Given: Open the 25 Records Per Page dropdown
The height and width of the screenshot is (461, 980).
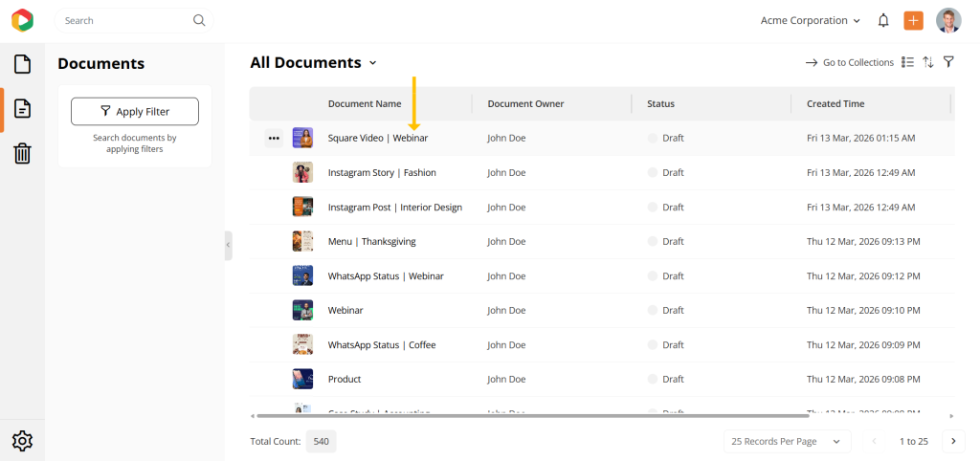Looking at the screenshot, I should coord(787,441).
